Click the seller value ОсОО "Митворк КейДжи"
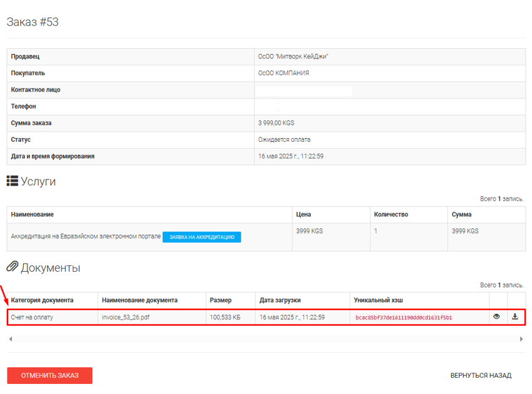This screenshot has height=394, width=532. [293, 56]
